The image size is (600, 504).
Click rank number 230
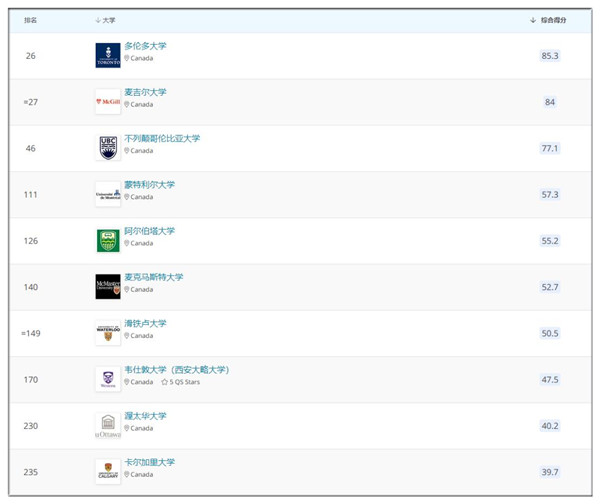click(x=31, y=426)
